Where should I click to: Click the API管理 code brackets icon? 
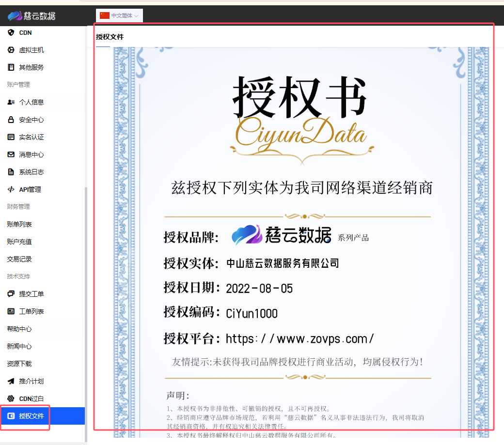[11, 189]
